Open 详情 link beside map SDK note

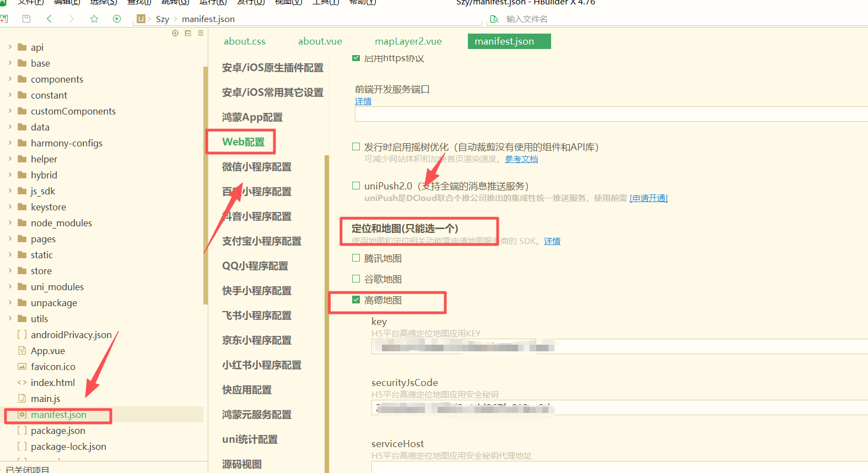click(552, 241)
